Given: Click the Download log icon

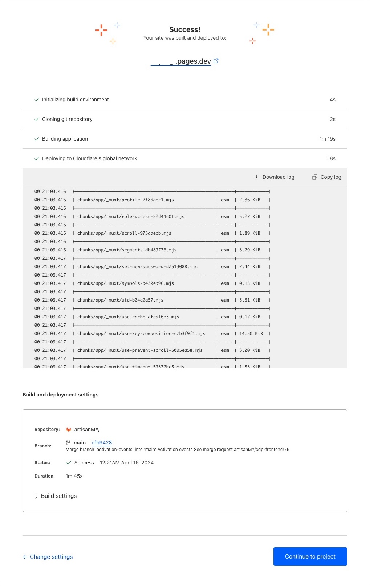Looking at the screenshot, I should click(256, 177).
